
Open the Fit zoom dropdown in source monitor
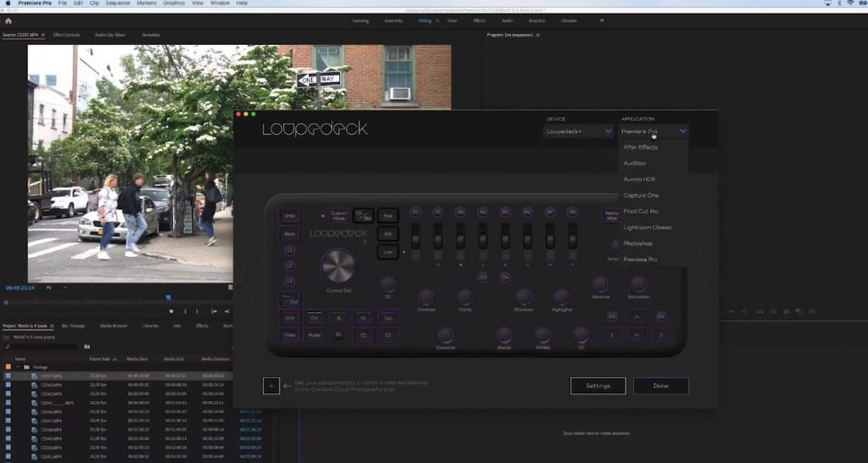tap(56, 288)
